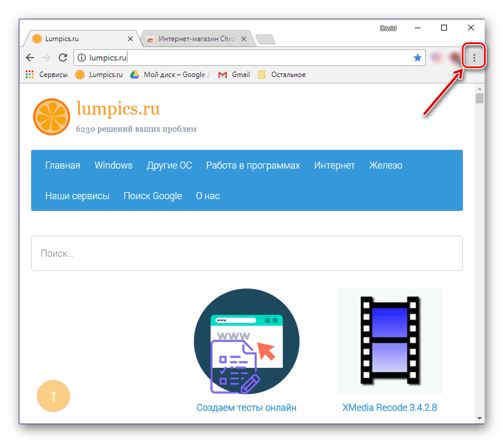Open the О нас menu item
The height and width of the screenshot is (443, 504).
tap(207, 196)
